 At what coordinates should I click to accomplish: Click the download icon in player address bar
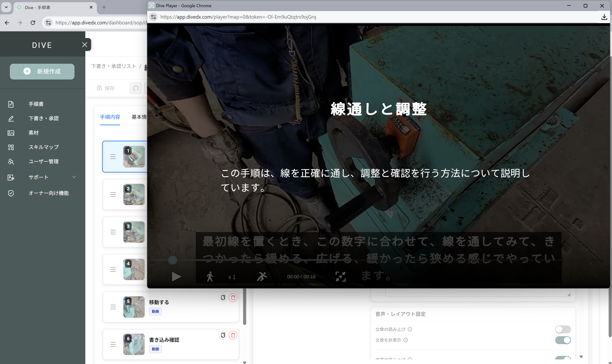(x=604, y=17)
